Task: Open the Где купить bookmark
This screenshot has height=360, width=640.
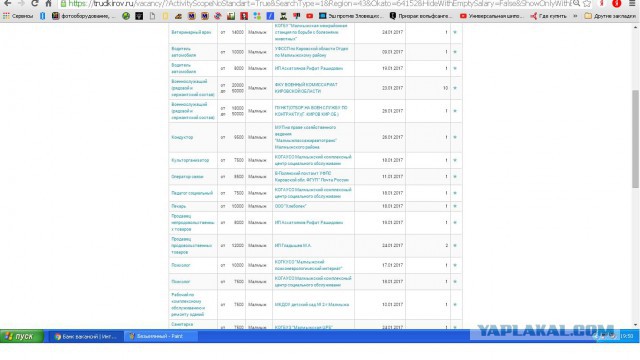Action: [549, 16]
